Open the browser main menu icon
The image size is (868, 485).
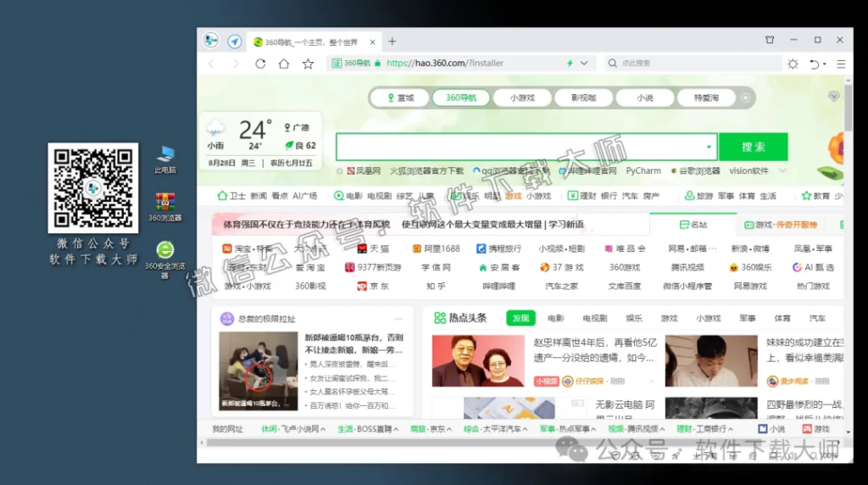841,64
